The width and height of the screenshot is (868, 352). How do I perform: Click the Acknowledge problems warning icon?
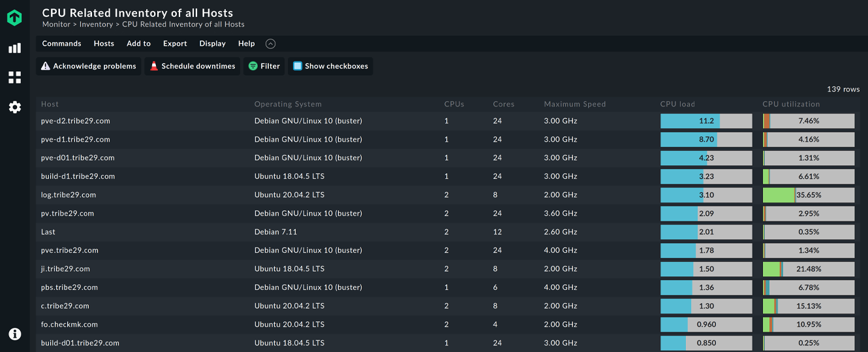point(46,66)
